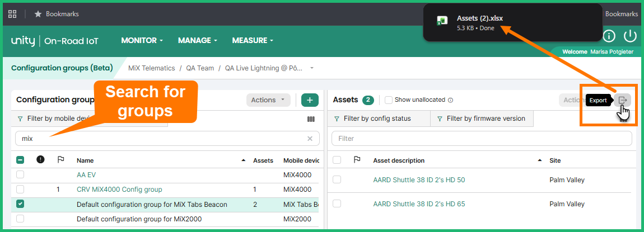Screen dimensions: 644x232
Task: Open the CRV MiX4000 Config group link
Action: tap(119, 190)
